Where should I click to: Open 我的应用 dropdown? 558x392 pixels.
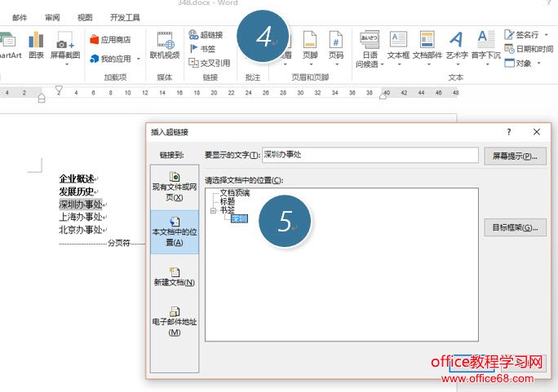point(114,59)
